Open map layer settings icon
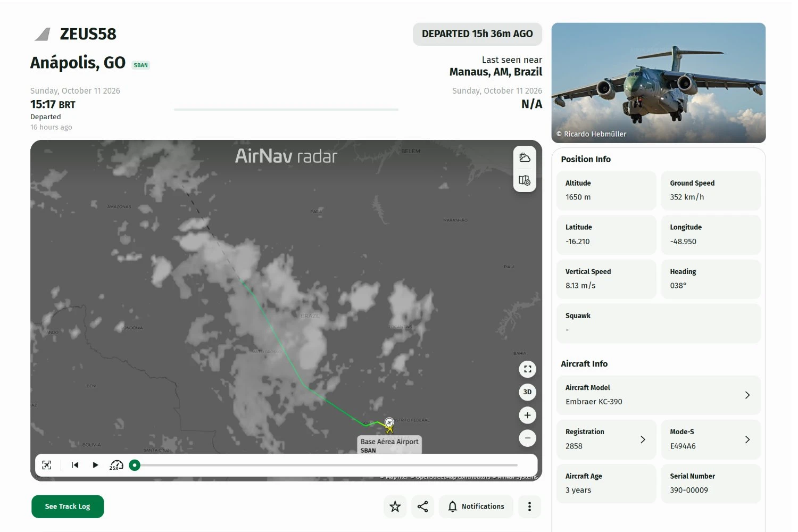798x532 pixels. (525, 181)
